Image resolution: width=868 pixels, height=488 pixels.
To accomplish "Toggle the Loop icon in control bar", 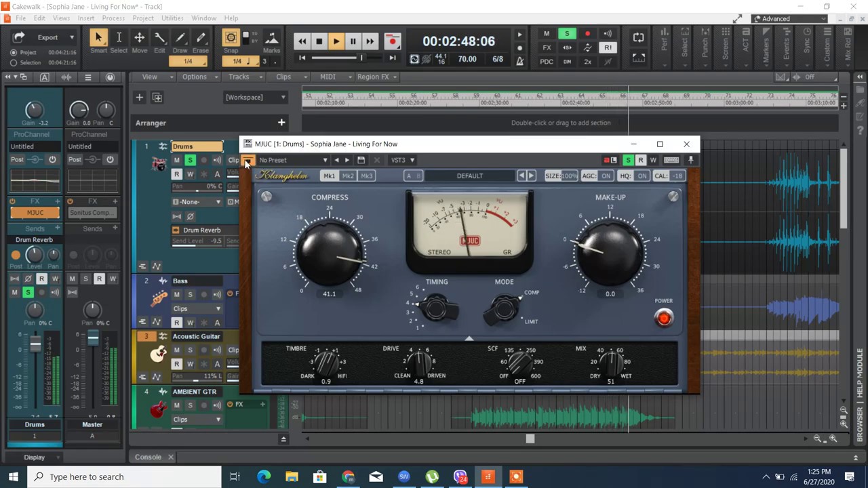I will coord(638,38).
